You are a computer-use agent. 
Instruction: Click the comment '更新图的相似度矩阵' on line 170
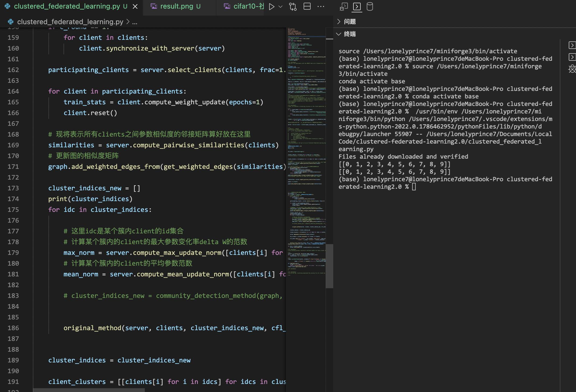(x=83, y=156)
